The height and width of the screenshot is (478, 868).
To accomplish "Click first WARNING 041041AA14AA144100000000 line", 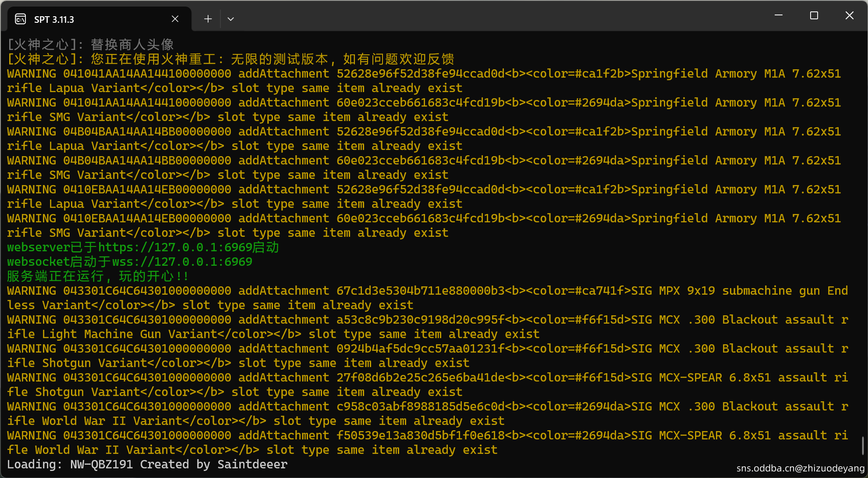I will point(424,74).
